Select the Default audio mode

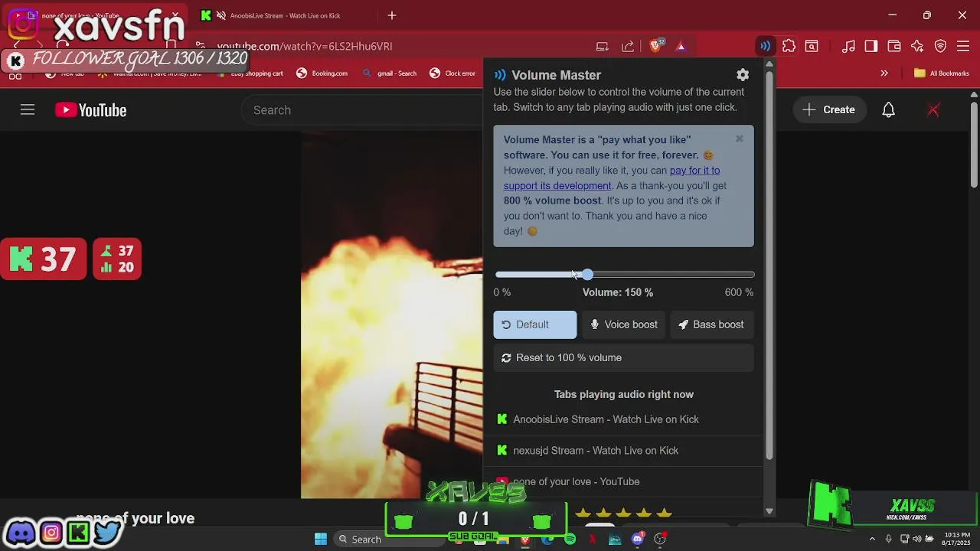535,324
